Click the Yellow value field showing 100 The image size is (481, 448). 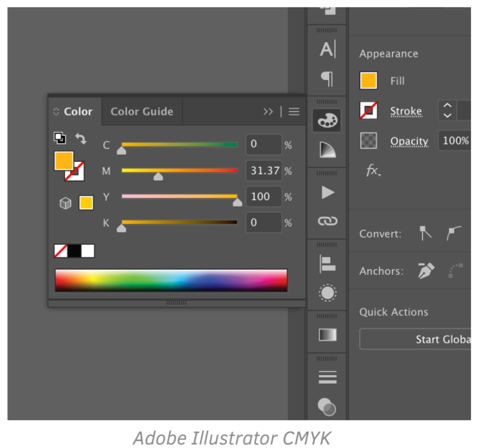(264, 196)
